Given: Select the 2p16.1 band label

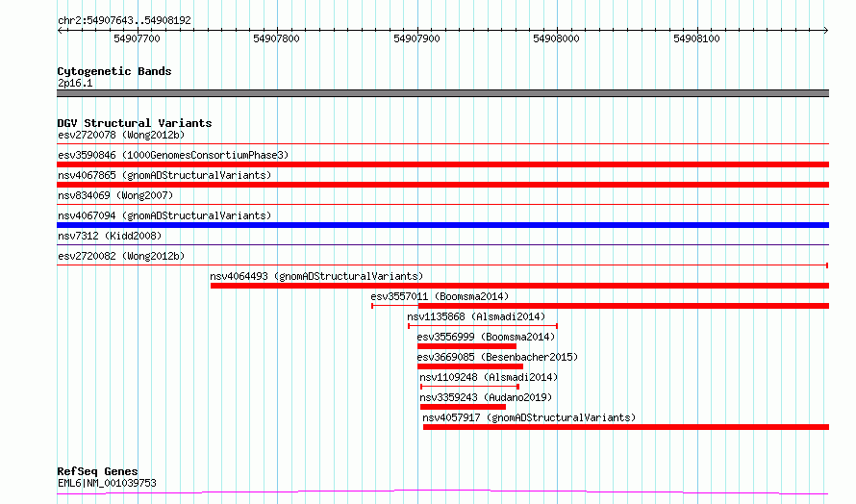Looking at the screenshot, I should click(75, 83).
